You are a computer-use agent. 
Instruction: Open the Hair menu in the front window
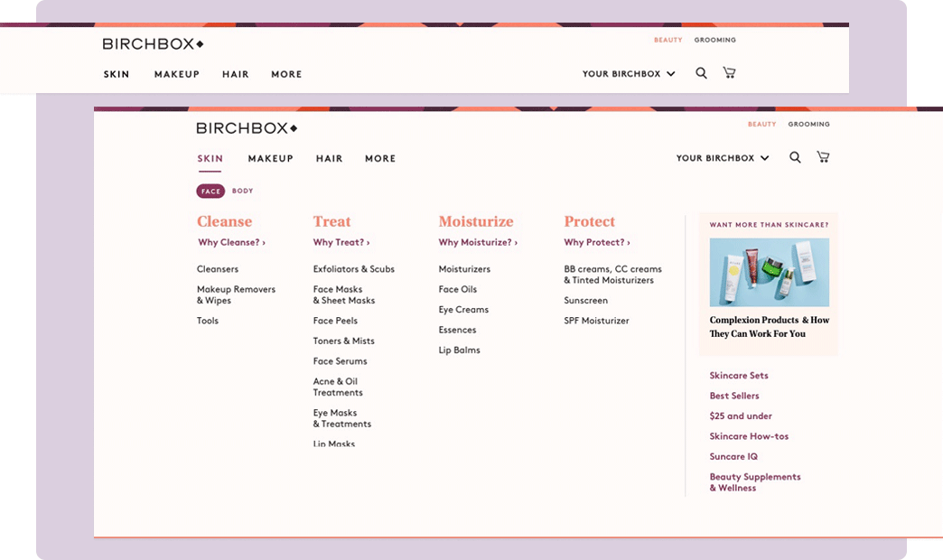point(329,159)
